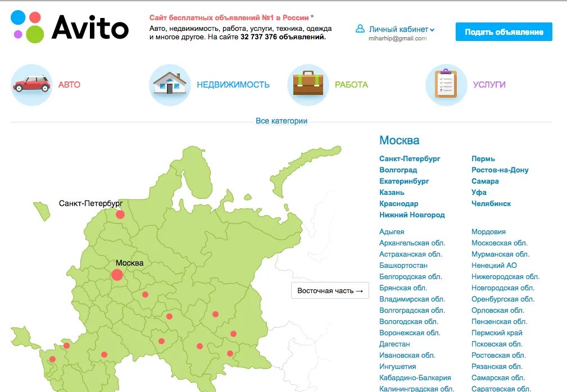Select Краснодар city link
567x392 pixels.
(398, 203)
